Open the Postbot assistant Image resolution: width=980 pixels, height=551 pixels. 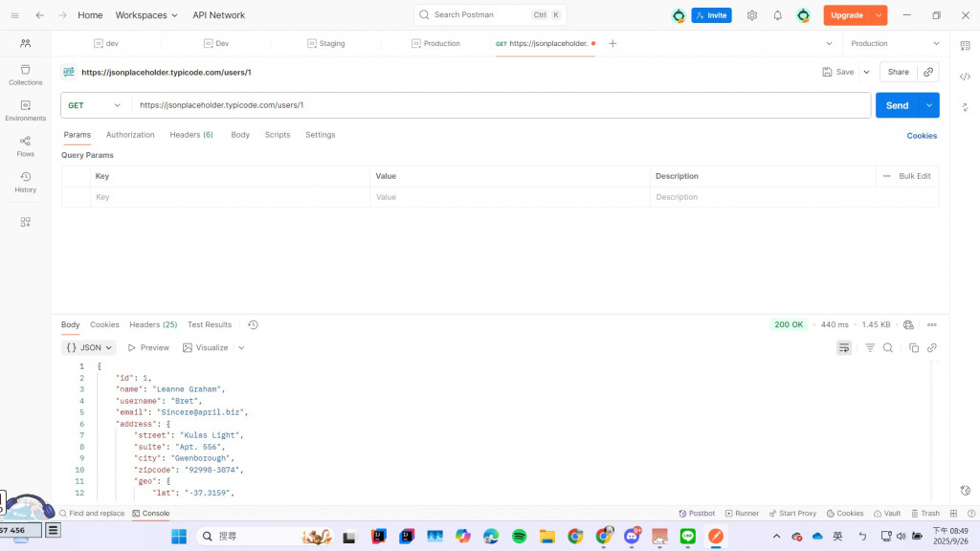tap(697, 513)
